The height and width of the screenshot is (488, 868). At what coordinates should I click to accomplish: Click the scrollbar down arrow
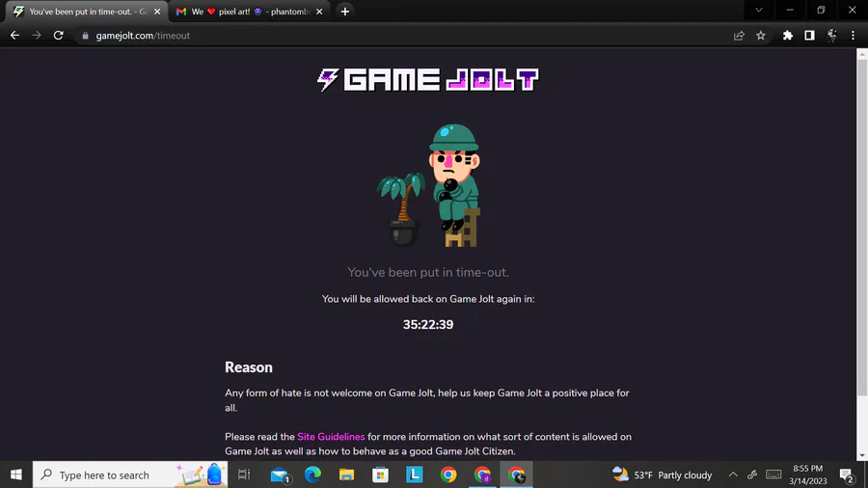point(862,455)
